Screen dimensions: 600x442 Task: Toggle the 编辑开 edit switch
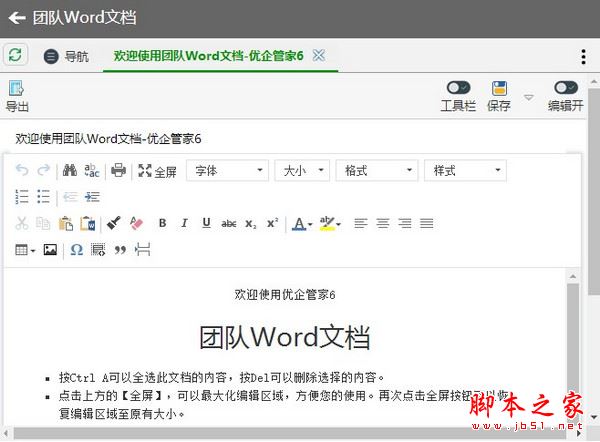tap(566, 88)
